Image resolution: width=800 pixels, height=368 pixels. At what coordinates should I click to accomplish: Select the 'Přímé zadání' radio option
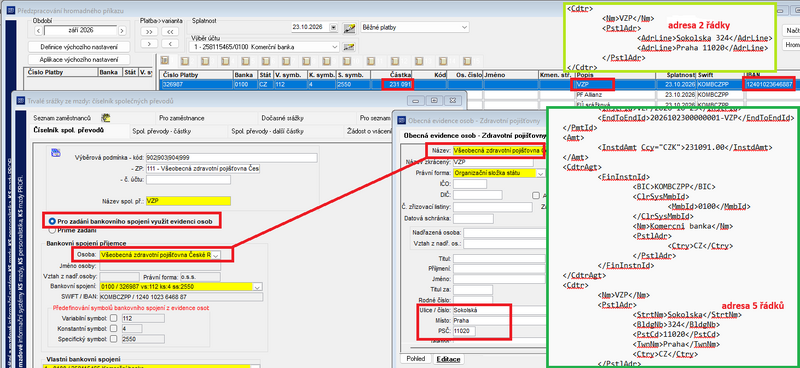point(52,230)
